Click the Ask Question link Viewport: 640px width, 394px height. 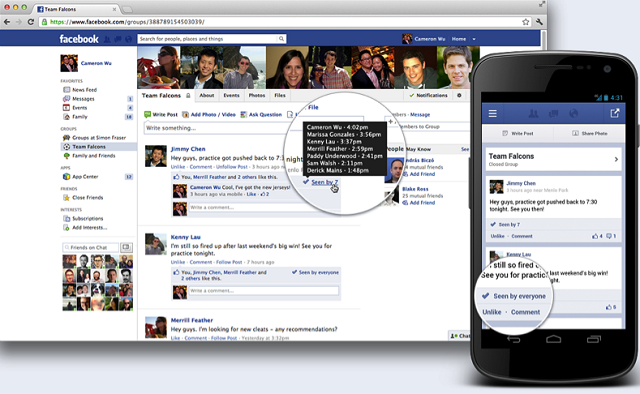click(261, 115)
